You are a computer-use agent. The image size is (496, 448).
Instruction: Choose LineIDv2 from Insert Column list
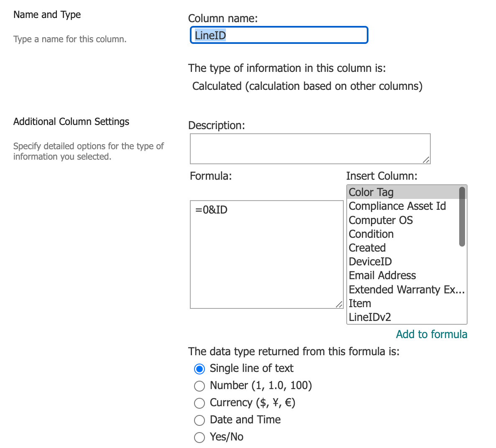370,317
